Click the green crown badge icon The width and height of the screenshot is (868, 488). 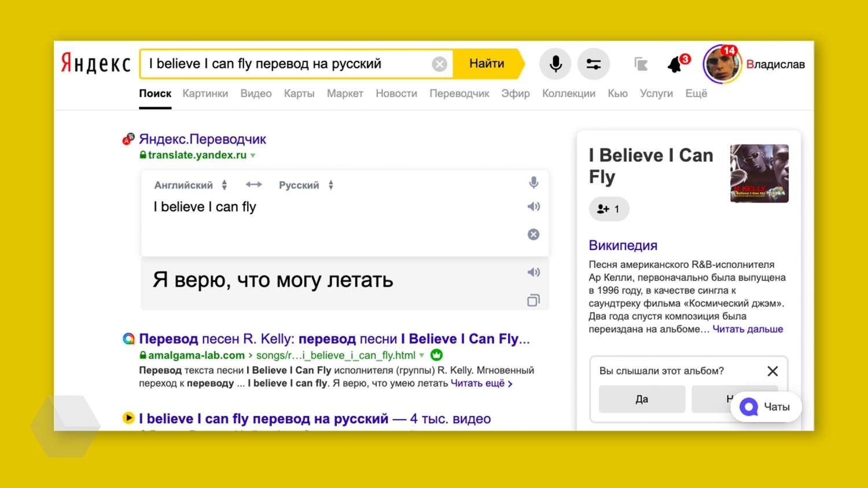[x=436, y=355]
